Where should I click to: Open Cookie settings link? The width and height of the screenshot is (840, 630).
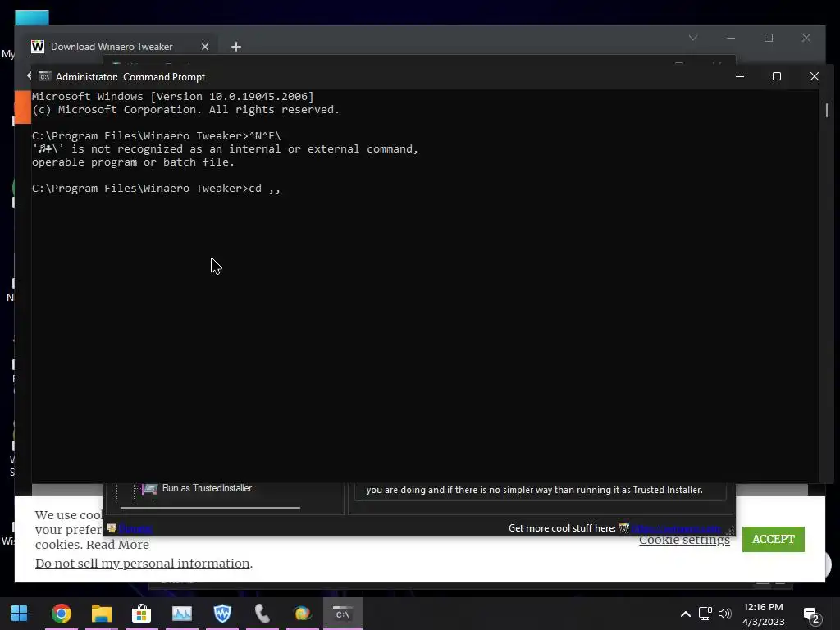pyautogui.click(x=684, y=541)
